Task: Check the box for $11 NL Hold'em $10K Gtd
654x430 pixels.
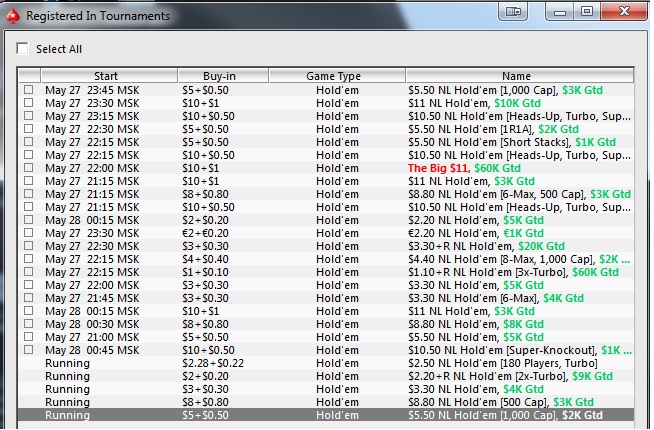Action: coord(28,103)
